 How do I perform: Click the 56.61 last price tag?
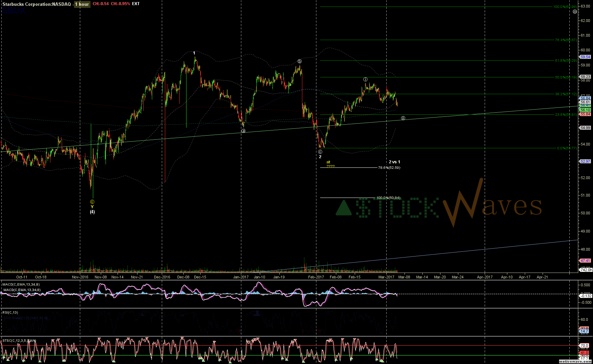pyautogui.click(x=585, y=102)
